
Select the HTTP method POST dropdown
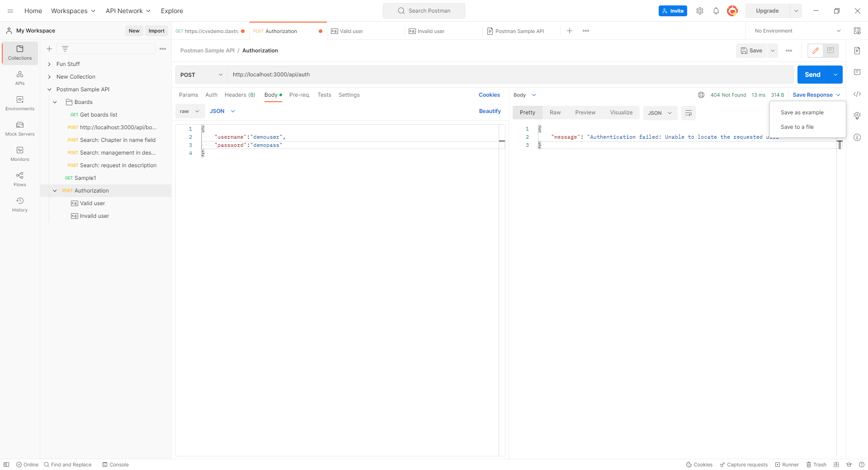(201, 75)
